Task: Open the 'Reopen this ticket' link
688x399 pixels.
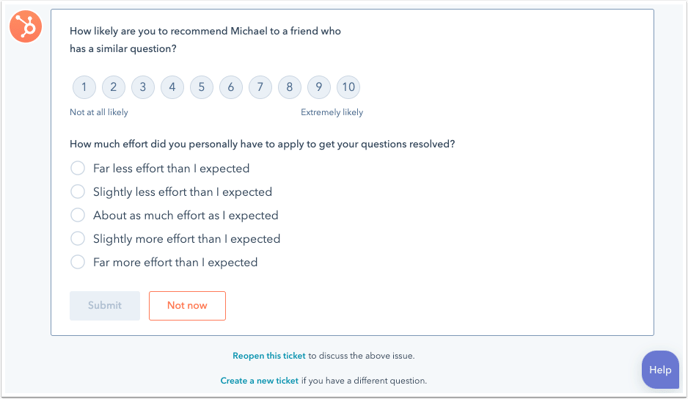Action: [269, 356]
